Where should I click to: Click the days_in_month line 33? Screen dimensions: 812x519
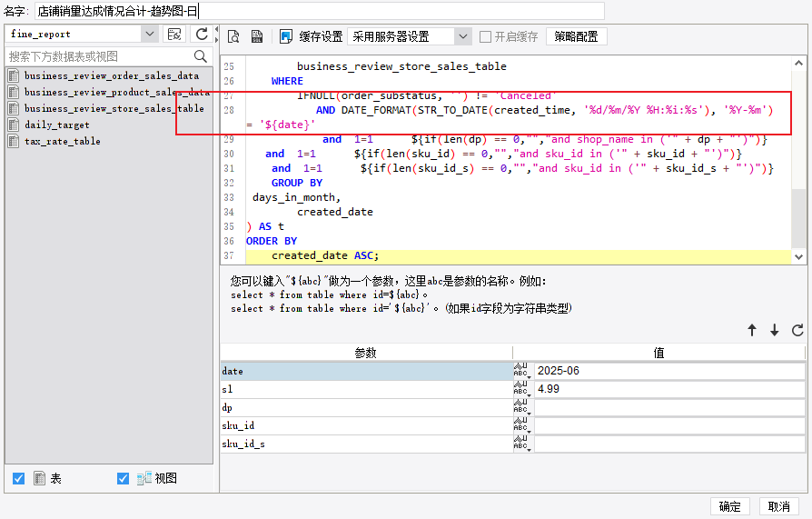pyautogui.click(x=297, y=197)
